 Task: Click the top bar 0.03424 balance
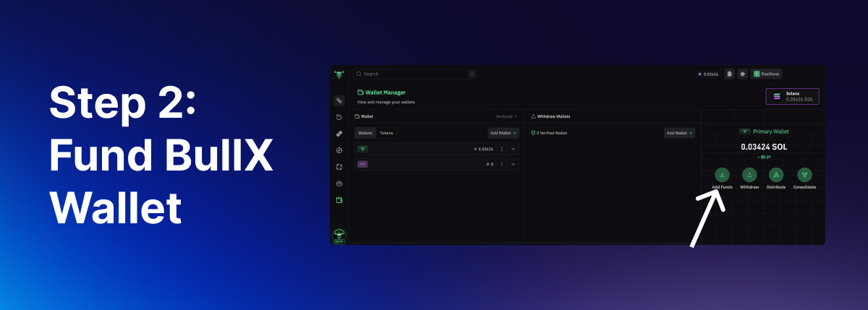point(708,74)
